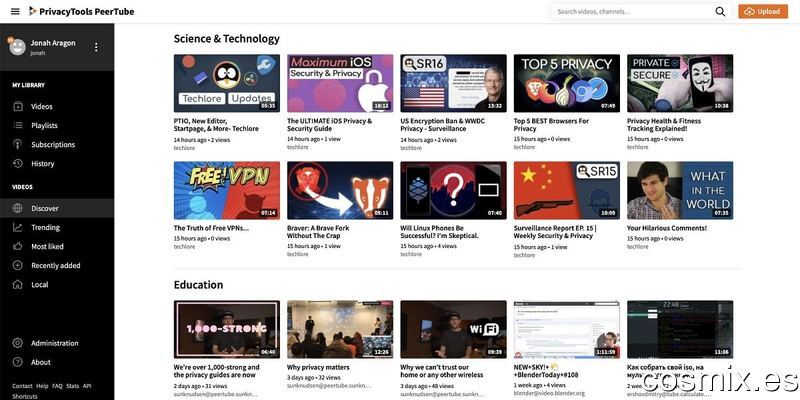800x400 pixels.
Task: Open the FREE VPN video thumbnail
Action: [227, 190]
